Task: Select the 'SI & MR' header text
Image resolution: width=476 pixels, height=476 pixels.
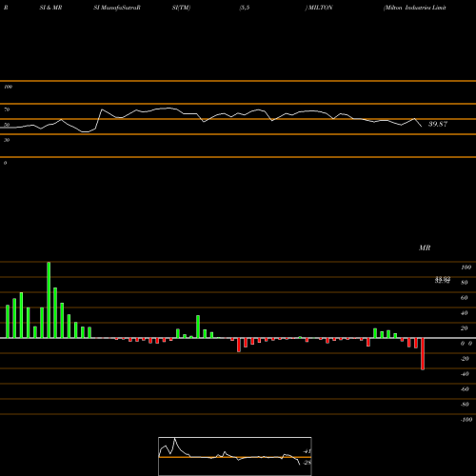Action: [50, 8]
